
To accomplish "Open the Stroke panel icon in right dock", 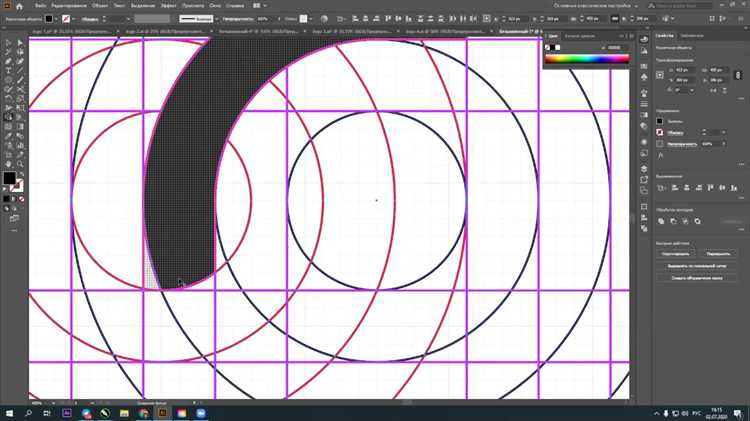I will [x=644, y=104].
